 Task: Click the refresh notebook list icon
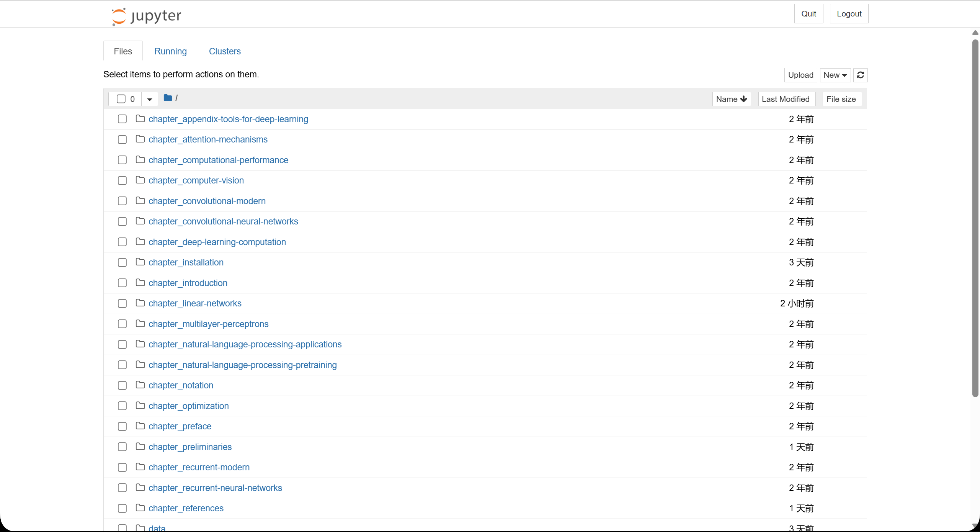click(860, 75)
